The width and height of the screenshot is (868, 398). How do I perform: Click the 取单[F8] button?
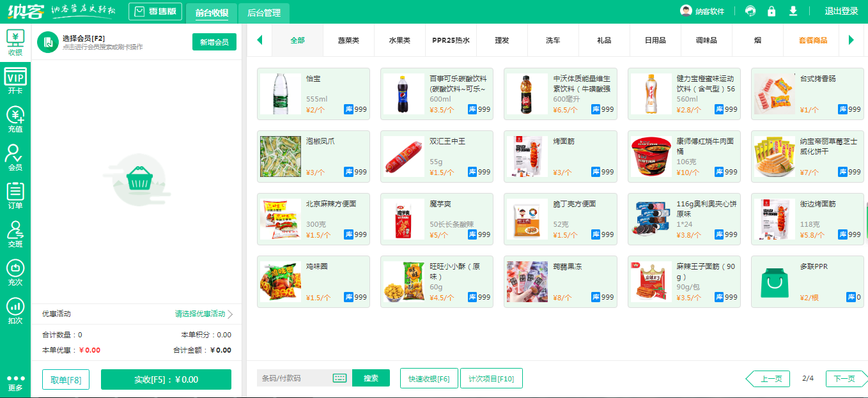pos(66,379)
